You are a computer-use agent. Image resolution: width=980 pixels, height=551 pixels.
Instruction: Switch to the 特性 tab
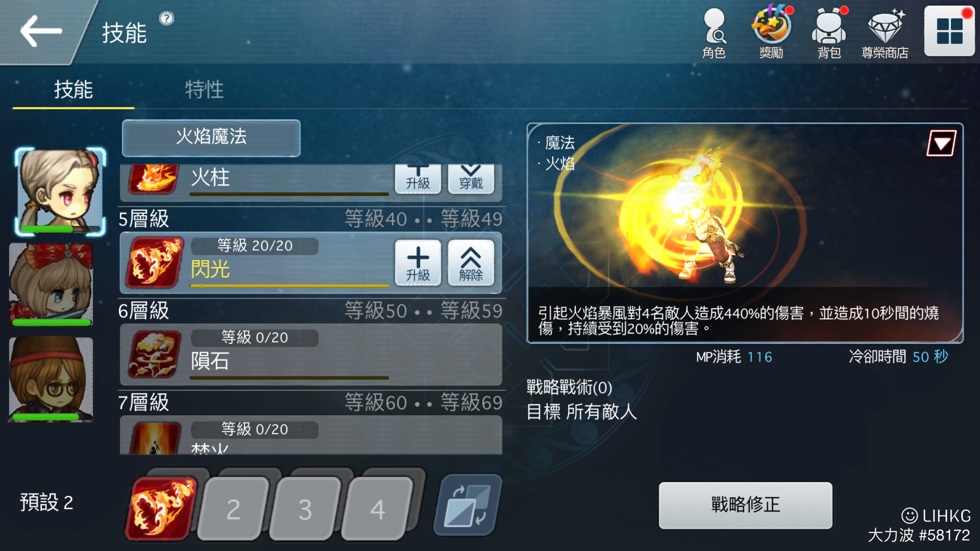pos(204,90)
